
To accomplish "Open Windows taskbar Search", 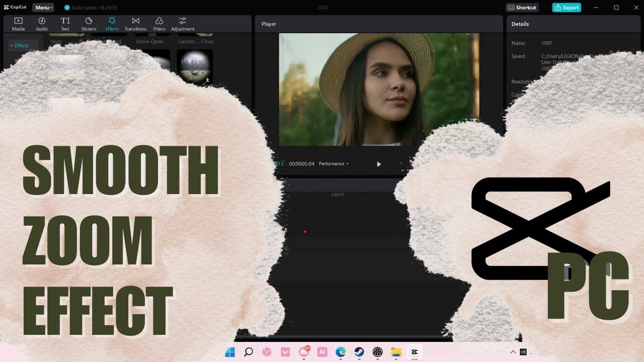I will [x=248, y=352].
